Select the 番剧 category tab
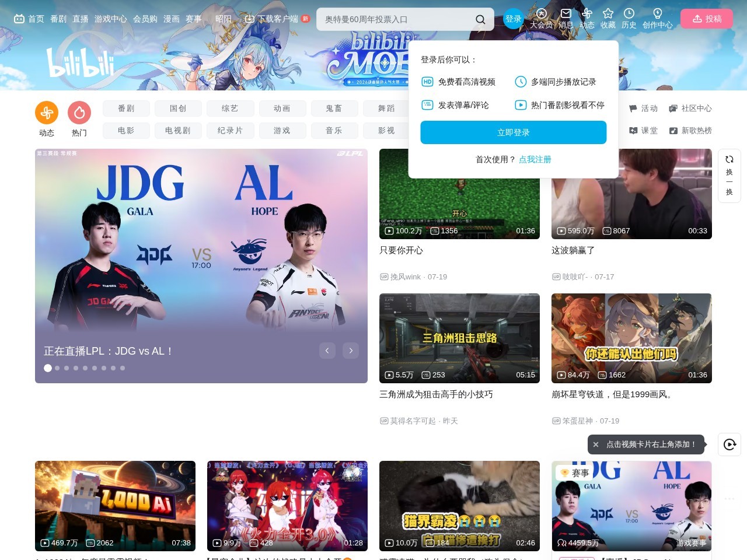This screenshot has height=560, width=747. pyautogui.click(x=126, y=108)
